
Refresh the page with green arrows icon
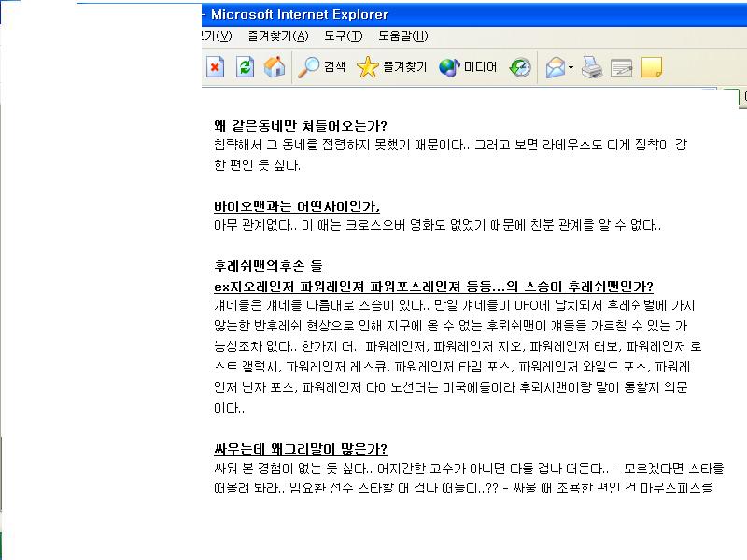[x=245, y=67]
